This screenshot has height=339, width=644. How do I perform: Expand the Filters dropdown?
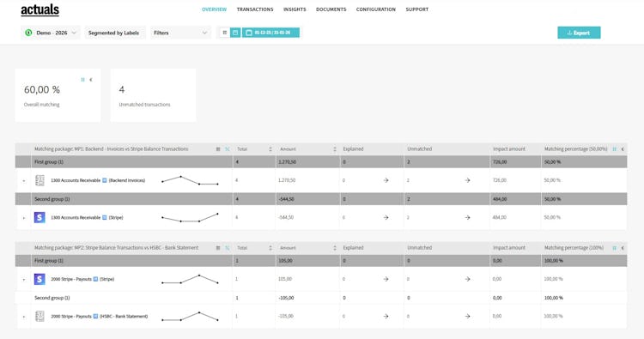point(180,33)
